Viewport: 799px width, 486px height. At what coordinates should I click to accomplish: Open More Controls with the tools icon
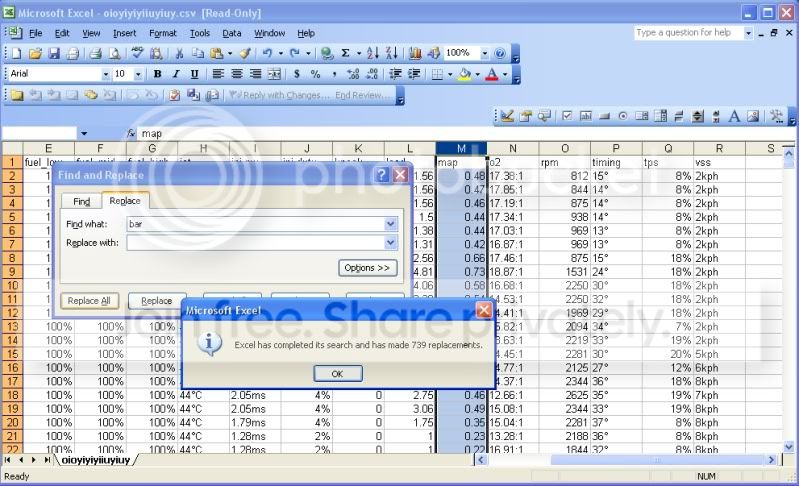tap(777, 116)
